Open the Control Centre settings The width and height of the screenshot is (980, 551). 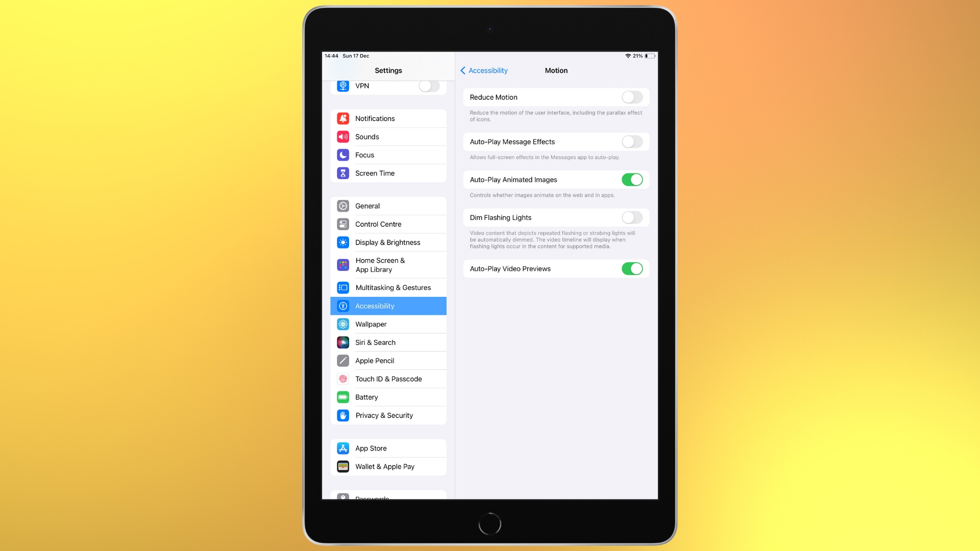(x=388, y=224)
